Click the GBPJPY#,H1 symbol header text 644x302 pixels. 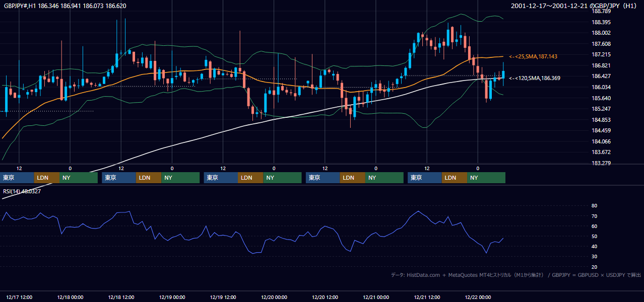coord(65,6)
